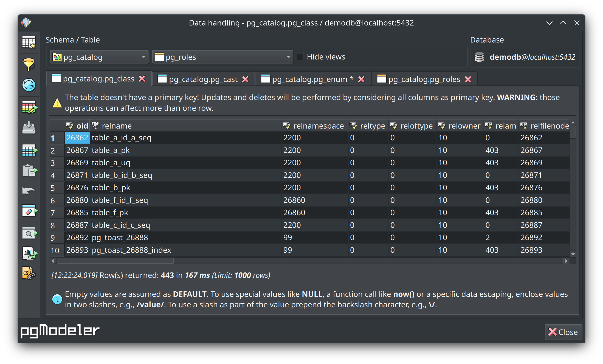Toggle the data filter panel
Viewport: 603px width, 364px height.
click(29, 64)
